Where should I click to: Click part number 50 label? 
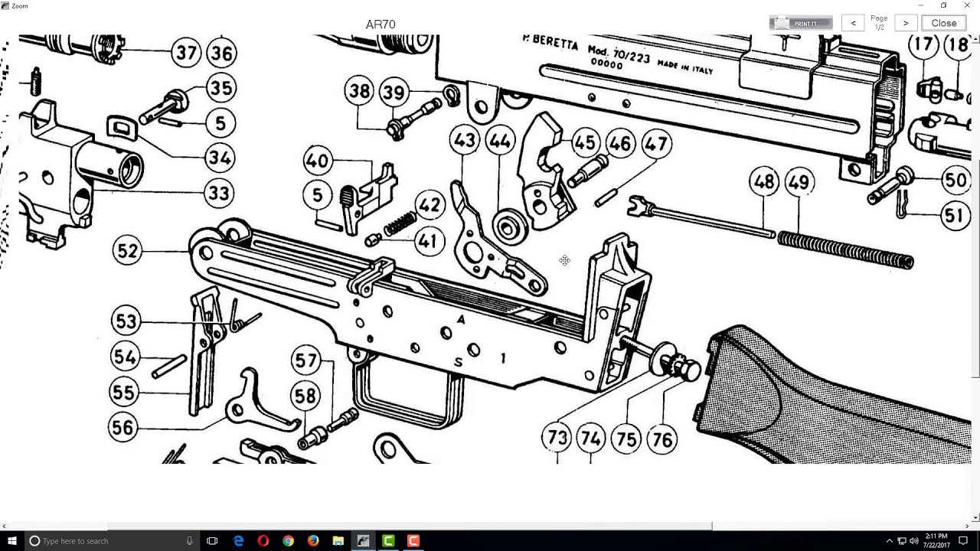tap(955, 181)
